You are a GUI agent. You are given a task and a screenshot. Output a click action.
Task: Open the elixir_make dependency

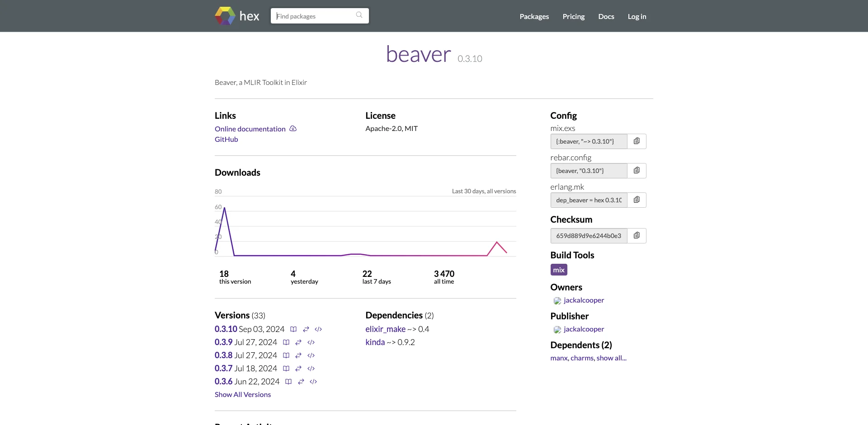386,329
